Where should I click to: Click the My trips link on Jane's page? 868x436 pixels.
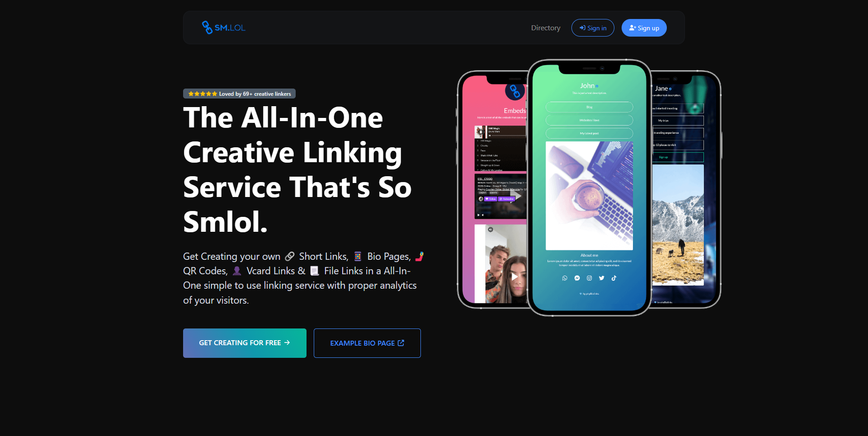click(x=678, y=121)
